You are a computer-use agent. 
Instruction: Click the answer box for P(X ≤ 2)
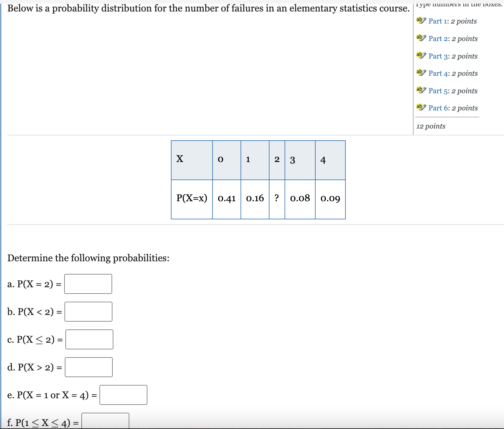coord(89,339)
